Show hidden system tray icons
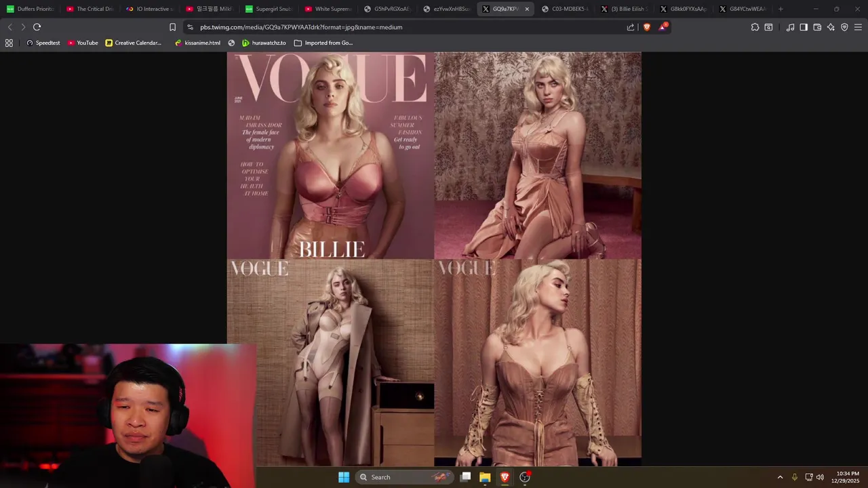The height and width of the screenshot is (488, 868). [780, 477]
